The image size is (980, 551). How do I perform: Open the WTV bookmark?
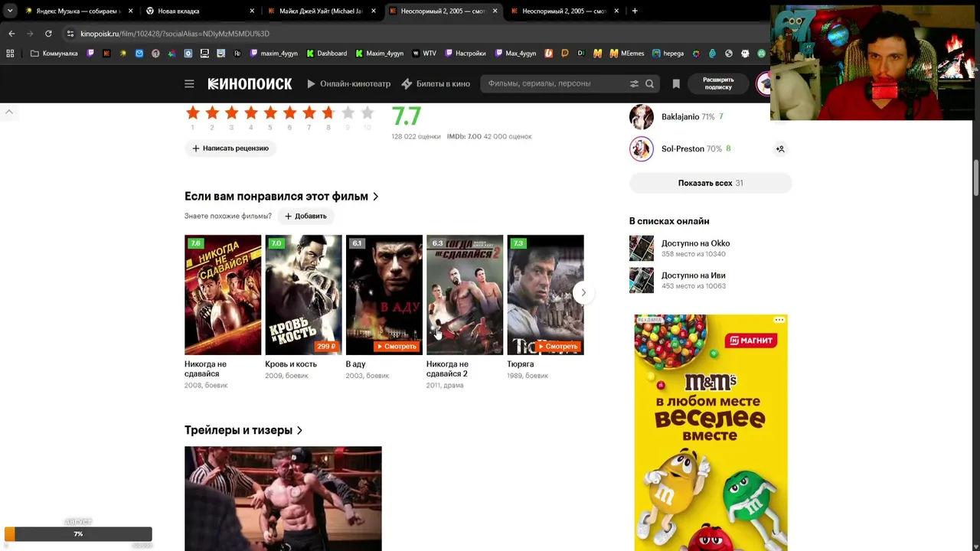(x=424, y=54)
